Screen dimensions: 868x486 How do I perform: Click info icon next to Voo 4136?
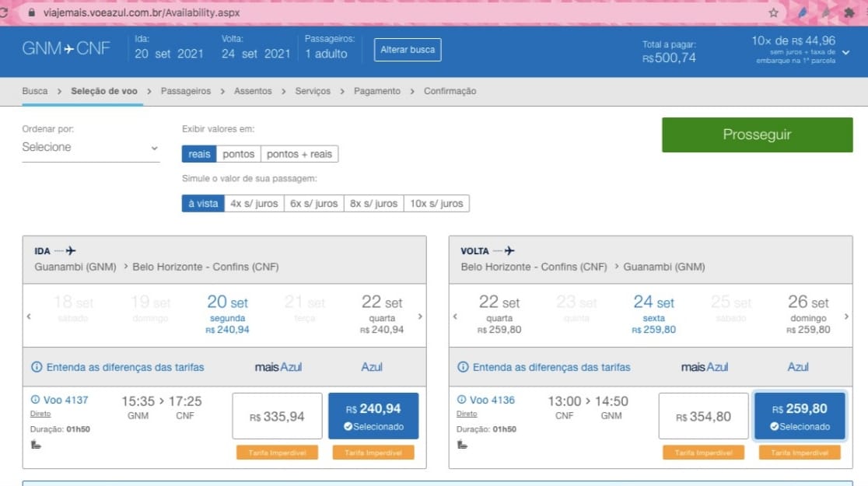[462, 400]
